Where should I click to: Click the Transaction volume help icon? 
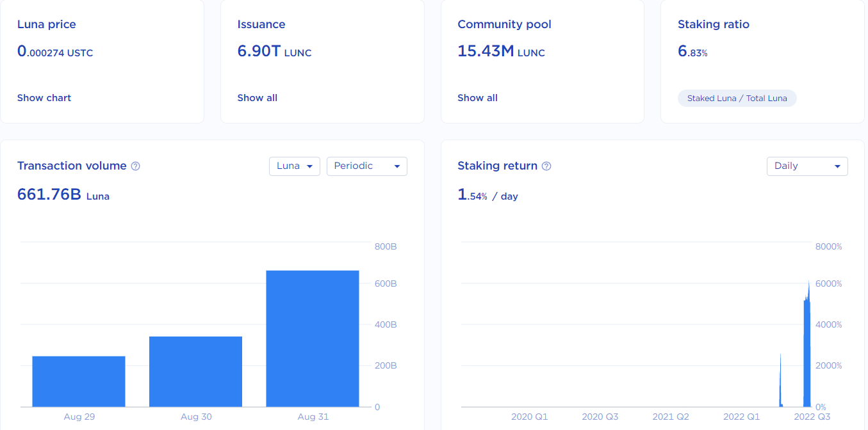point(135,166)
